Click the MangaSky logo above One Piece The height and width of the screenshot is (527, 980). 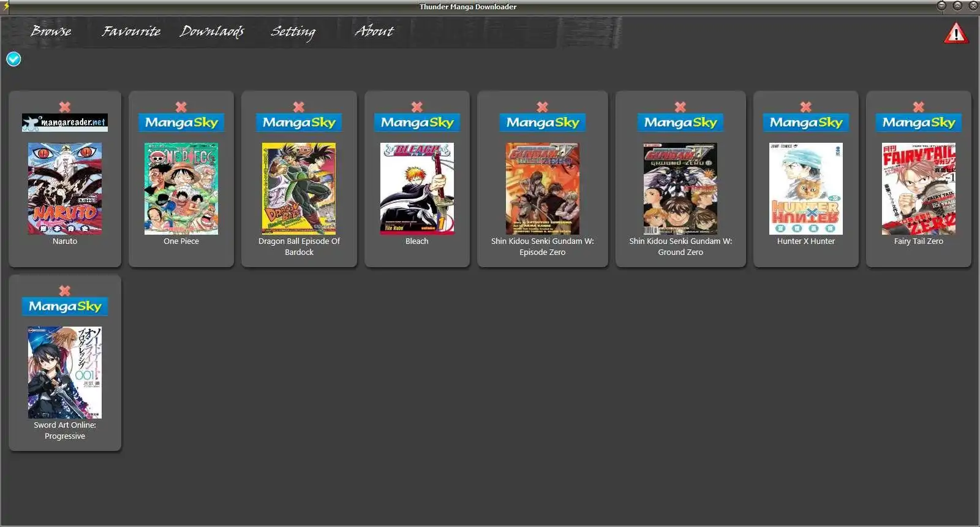click(x=181, y=123)
